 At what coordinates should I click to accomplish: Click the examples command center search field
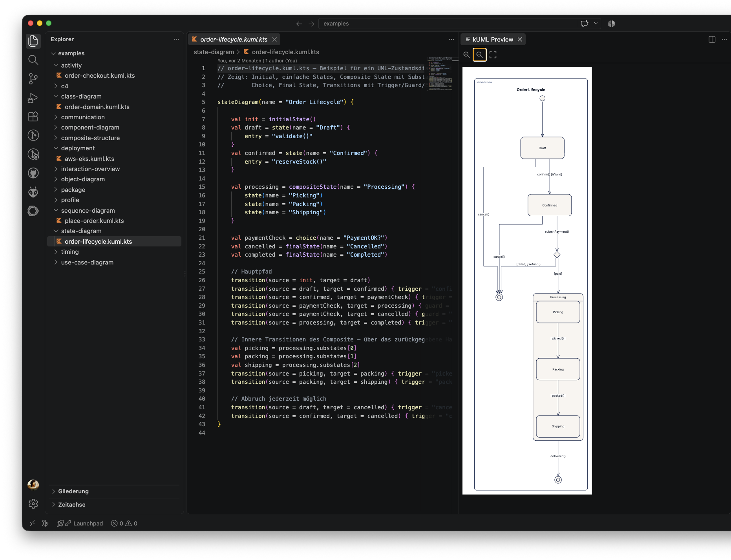(448, 24)
